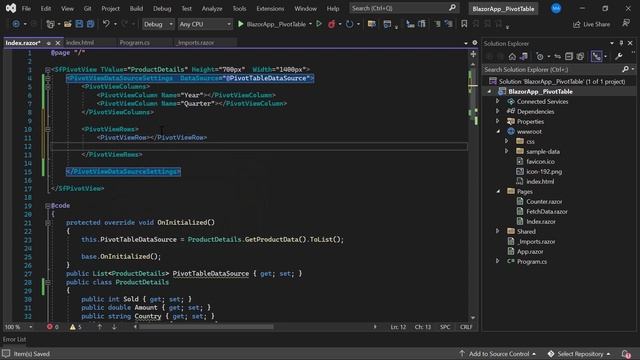
Task: Click the editor horizontal scrollbar thumb
Action: pyautogui.click(x=206, y=327)
